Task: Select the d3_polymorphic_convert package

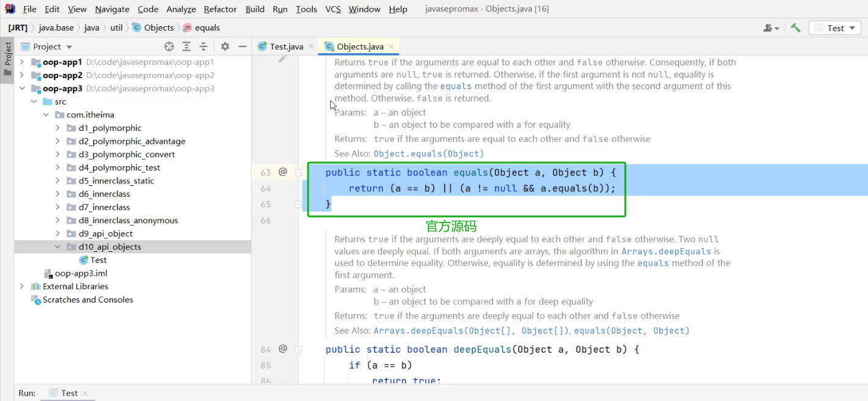Action: click(127, 155)
